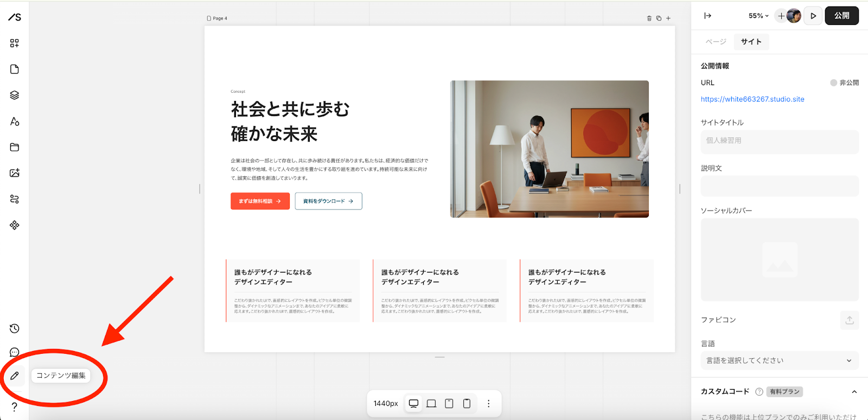Open the help question mark icon
Viewport: 868px width, 420px height.
pos(15,406)
